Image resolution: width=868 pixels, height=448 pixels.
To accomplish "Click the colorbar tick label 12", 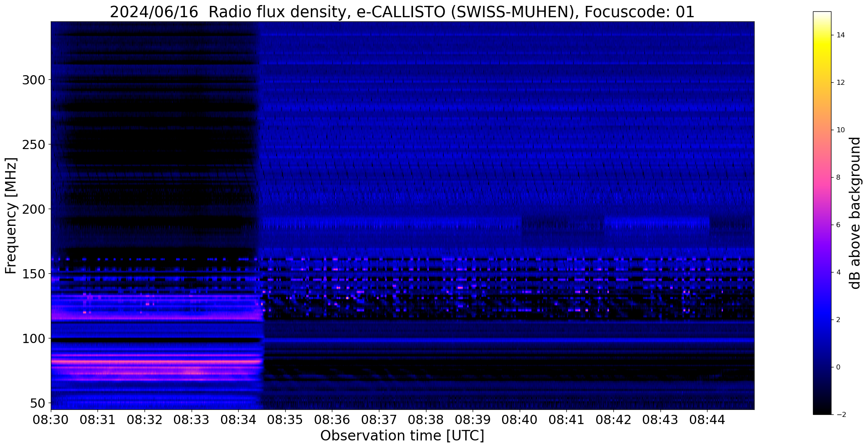I will click(x=841, y=83).
